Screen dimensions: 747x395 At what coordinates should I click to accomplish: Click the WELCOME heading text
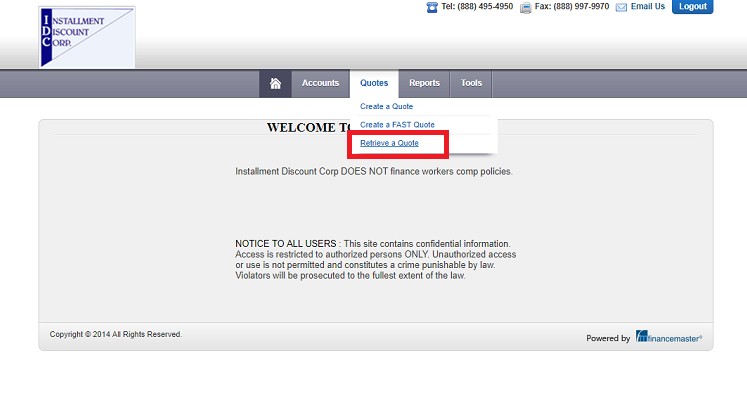pyautogui.click(x=308, y=128)
